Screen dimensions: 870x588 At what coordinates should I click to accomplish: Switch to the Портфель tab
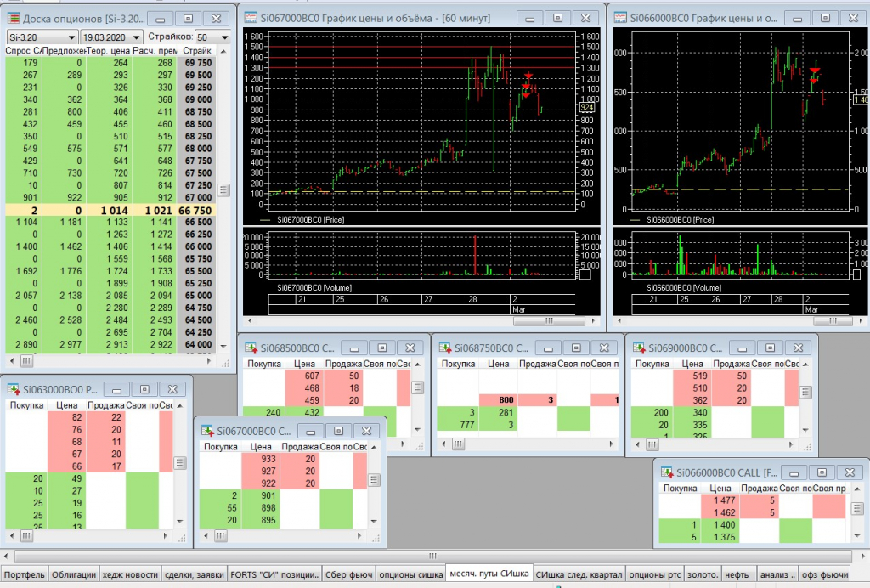(25, 574)
